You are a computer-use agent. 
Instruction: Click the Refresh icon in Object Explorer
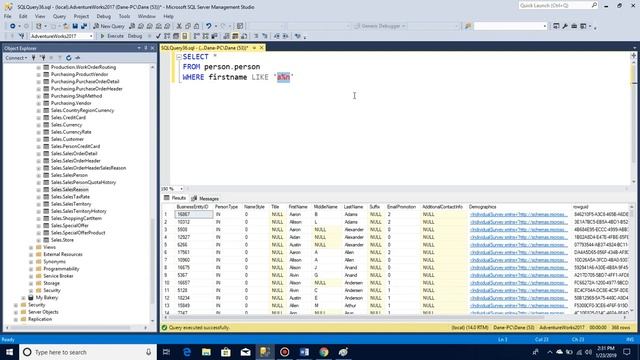click(69, 58)
